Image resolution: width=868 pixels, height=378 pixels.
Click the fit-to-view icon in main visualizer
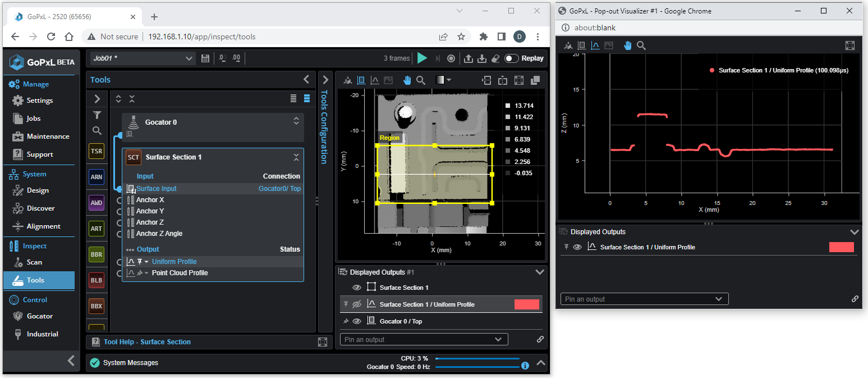pyautogui.click(x=519, y=80)
